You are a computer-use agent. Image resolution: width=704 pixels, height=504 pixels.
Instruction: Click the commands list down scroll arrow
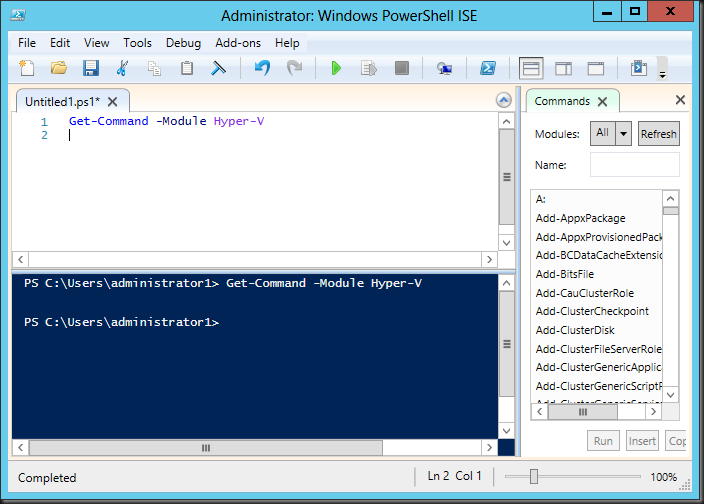tap(671, 395)
